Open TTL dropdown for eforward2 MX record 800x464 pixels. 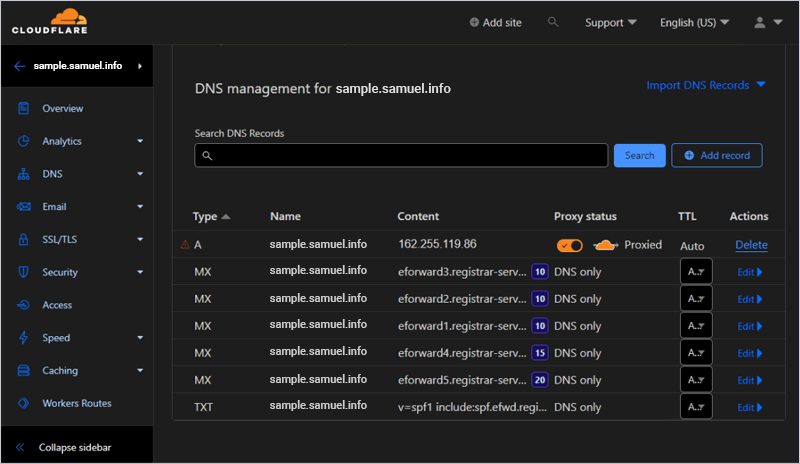tap(696, 299)
